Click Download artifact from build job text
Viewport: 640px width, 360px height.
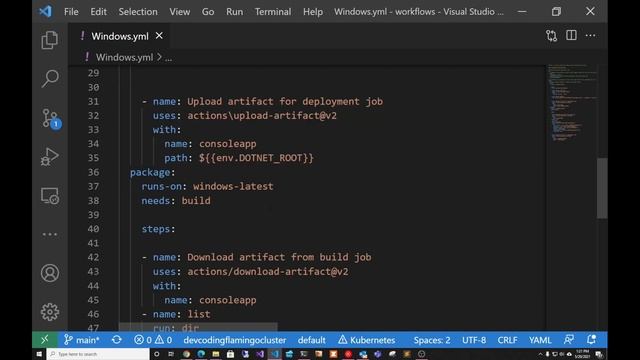point(279,257)
